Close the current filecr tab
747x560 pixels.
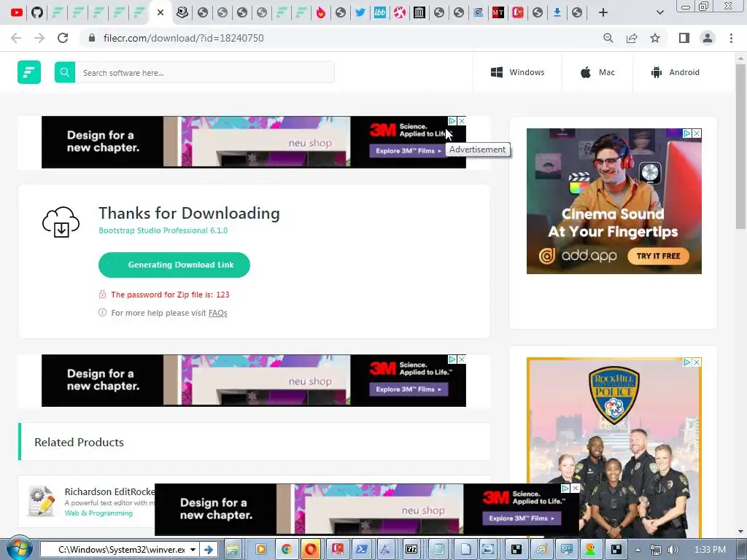tap(160, 12)
